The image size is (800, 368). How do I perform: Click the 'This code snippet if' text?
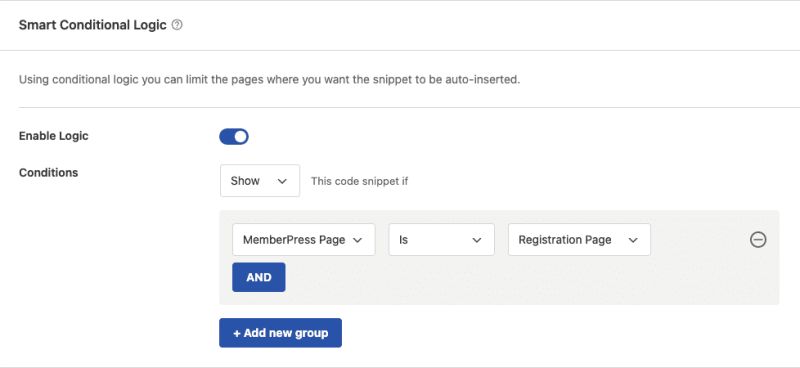[x=359, y=181]
